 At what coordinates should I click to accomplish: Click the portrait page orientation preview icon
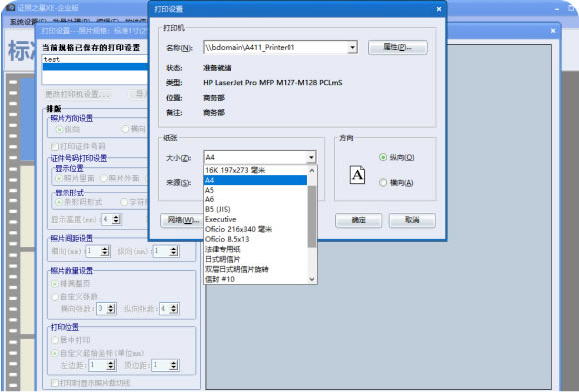[x=357, y=175]
